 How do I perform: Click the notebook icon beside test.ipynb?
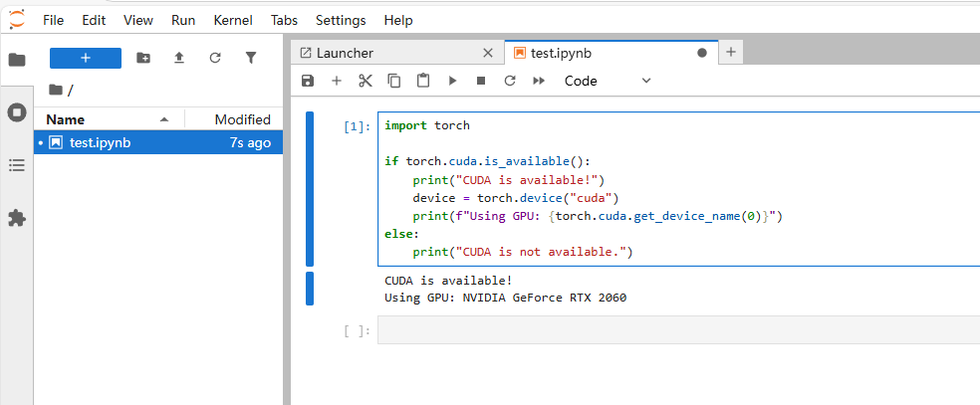56,143
